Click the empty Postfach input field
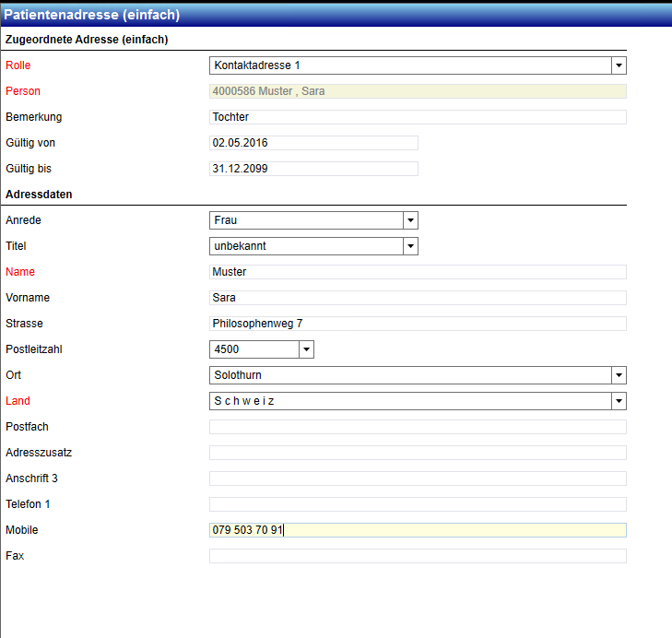This screenshot has width=672, height=638. tap(418, 427)
